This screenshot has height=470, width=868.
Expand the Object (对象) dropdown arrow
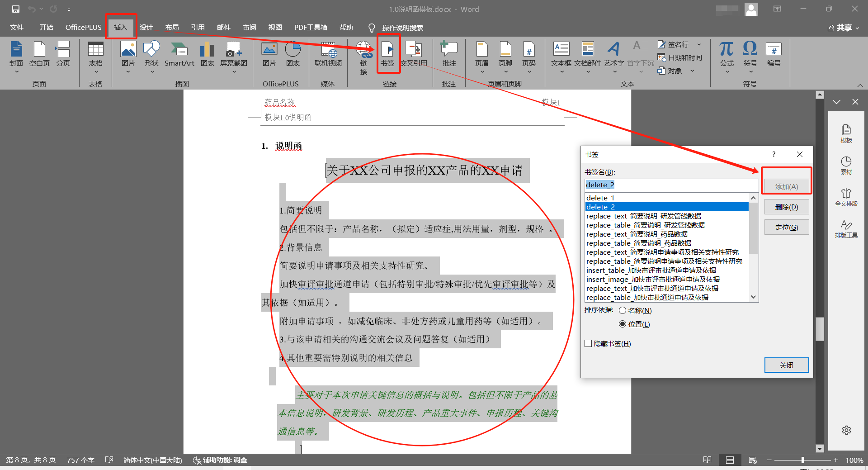(692, 71)
